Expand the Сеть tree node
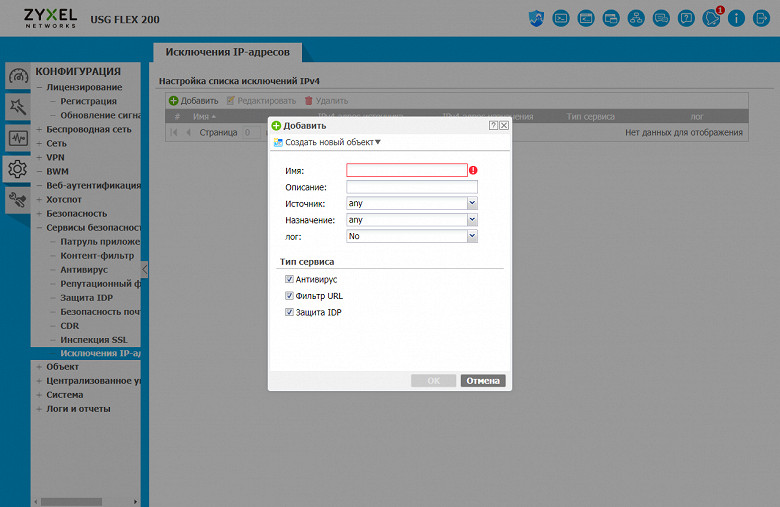 click(x=39, y=143)
